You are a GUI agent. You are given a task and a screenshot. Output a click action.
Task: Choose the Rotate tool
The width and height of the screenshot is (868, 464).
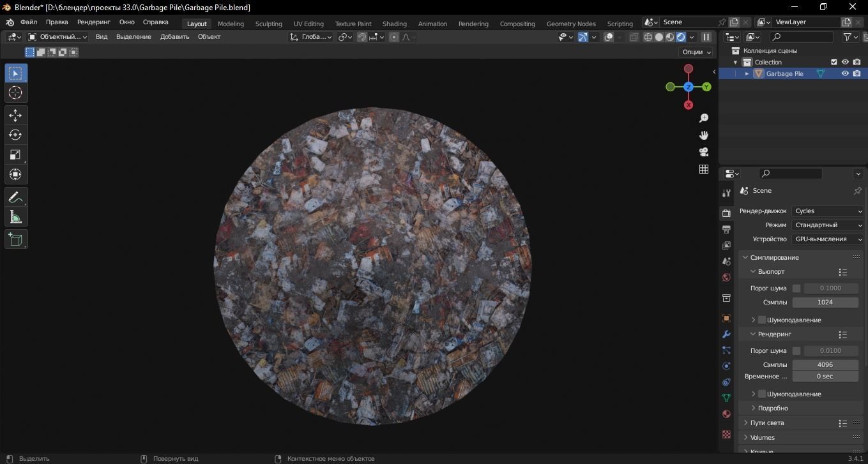[x=15, y=135]
